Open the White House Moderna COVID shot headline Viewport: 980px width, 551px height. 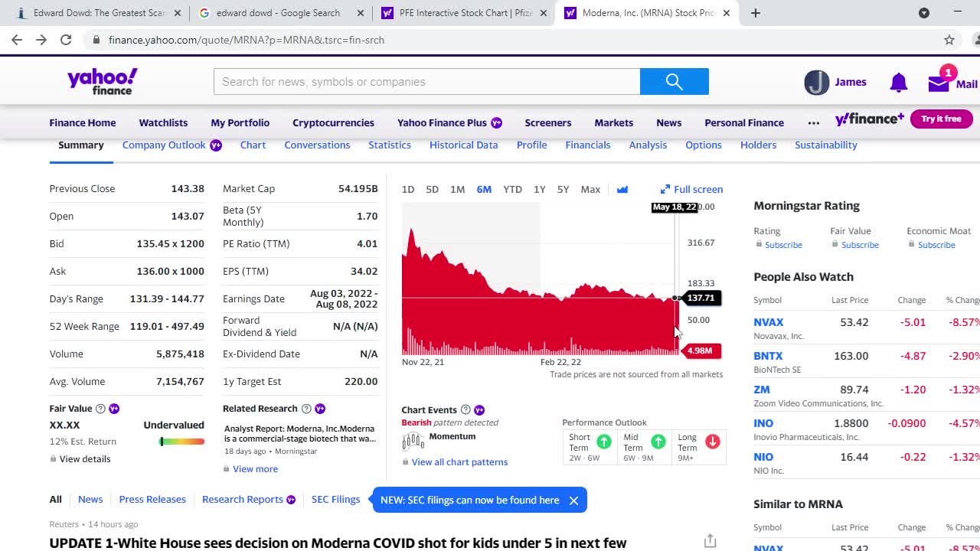[338, 543]
